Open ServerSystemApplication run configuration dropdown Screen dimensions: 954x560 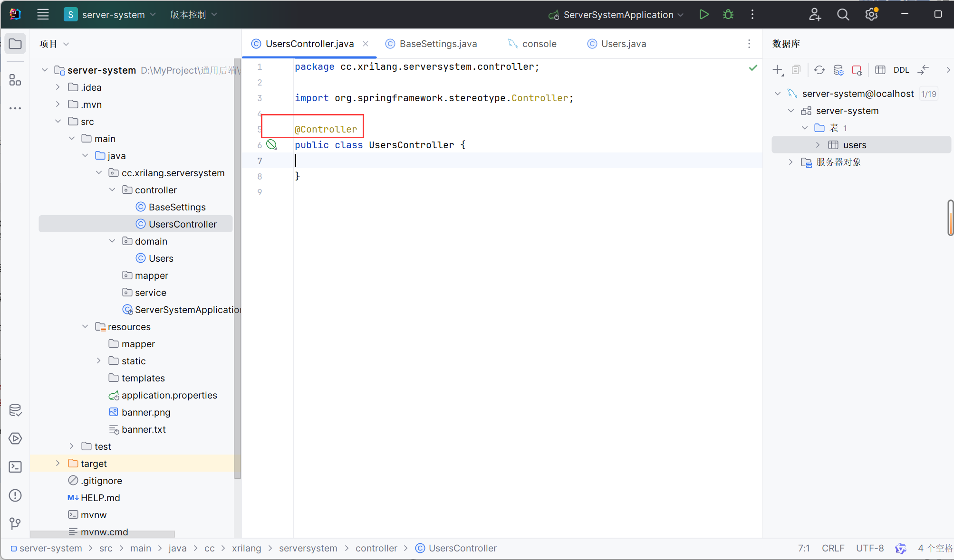pos(617,15)
